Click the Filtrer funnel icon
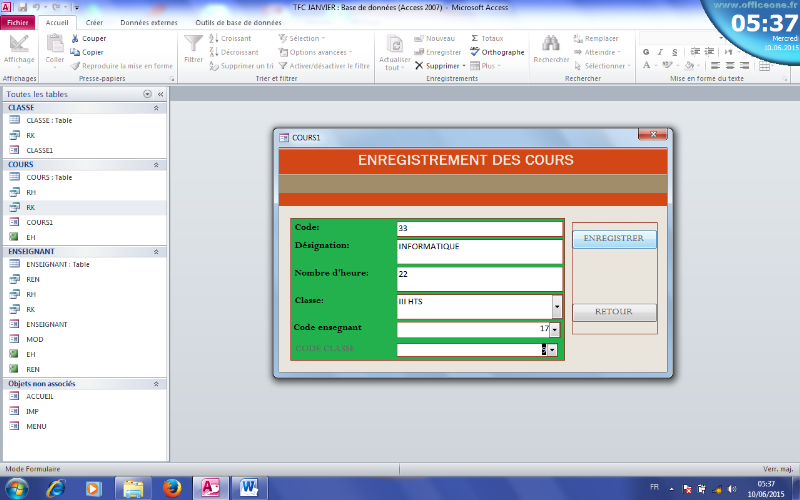Viewport: 800px width, 500px height. tap(193, 44)
